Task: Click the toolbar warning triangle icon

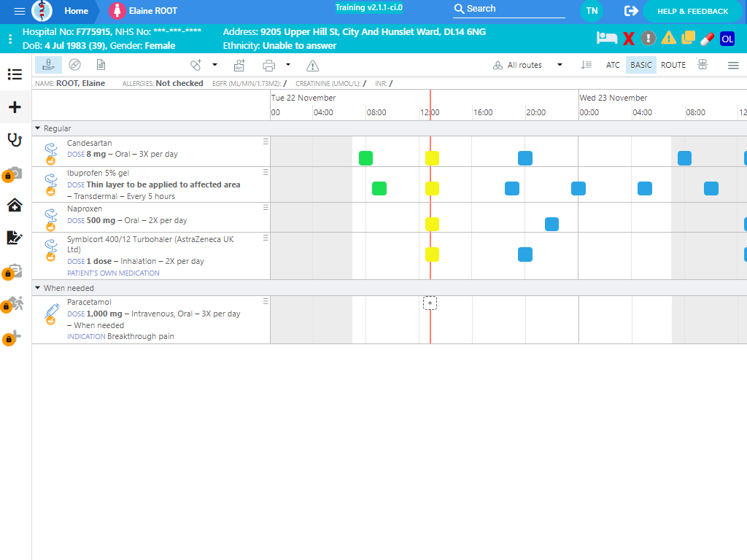Action: pyautogui.click(x=312, y=66)
